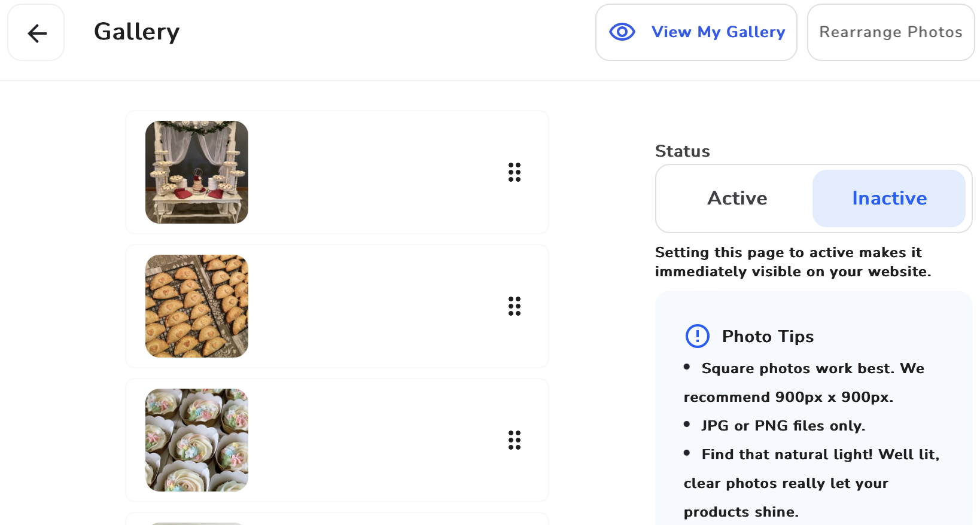Click the eye icon in View My Gallery

[x=622, y=32]
